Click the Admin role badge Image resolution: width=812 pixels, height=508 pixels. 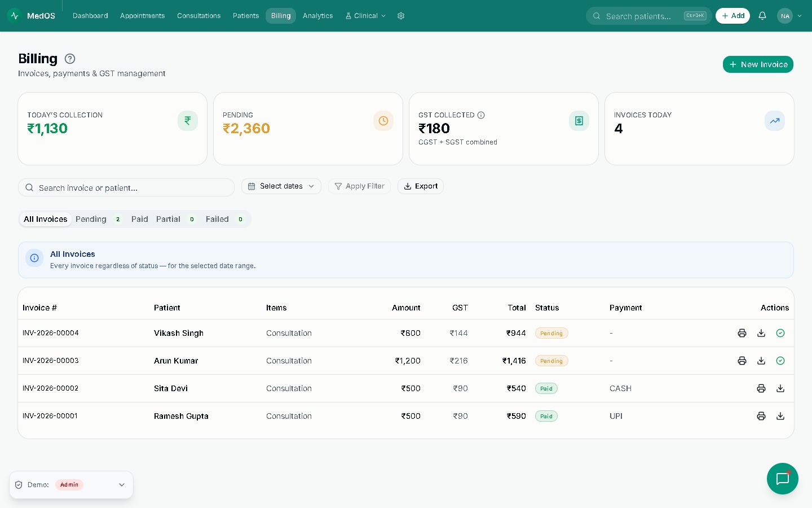click(69, 485)
